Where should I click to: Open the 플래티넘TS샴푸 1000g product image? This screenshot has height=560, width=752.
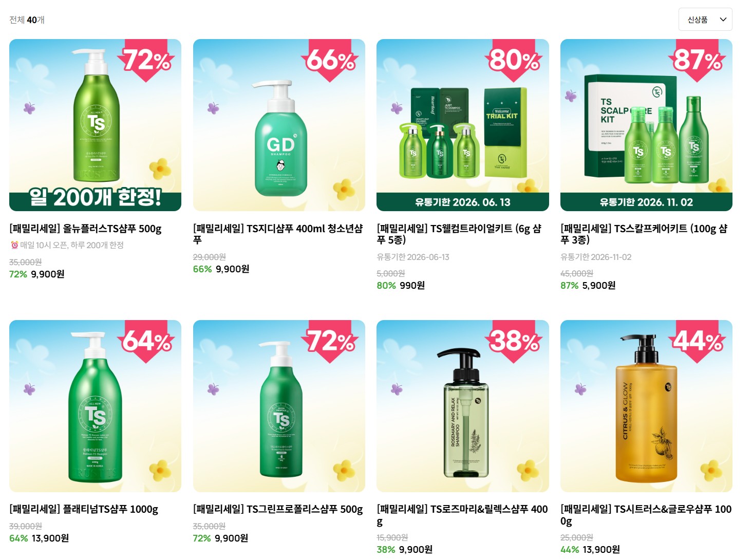point(95,406)
